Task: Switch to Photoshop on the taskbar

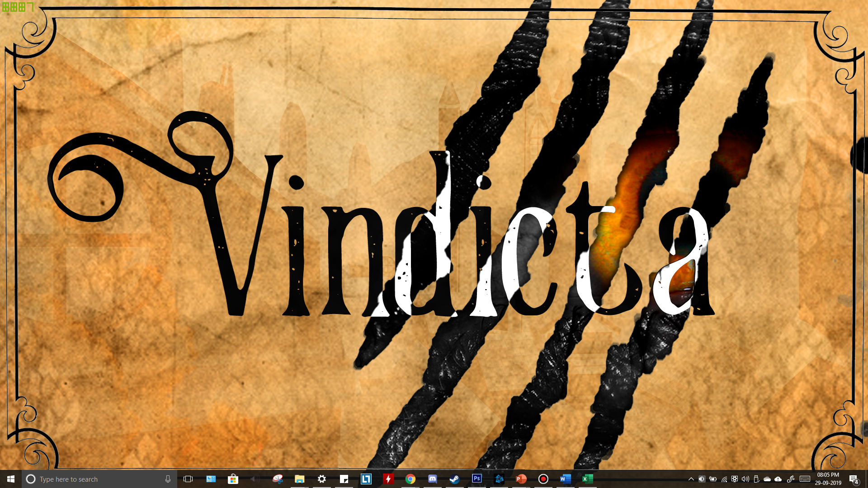Action: [476, 479]
